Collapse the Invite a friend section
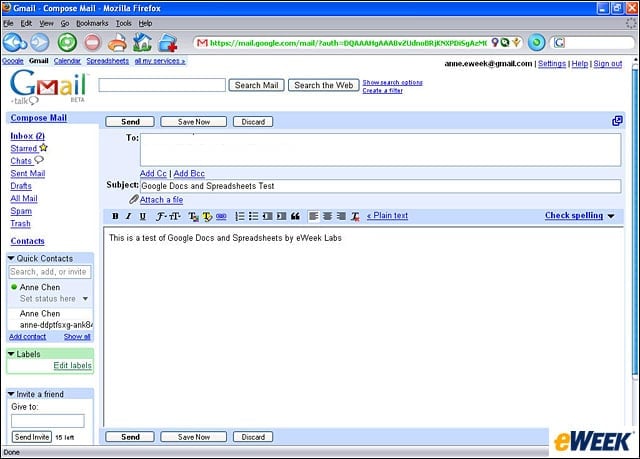This screenshot has height=459, width=640. [11, 394]
